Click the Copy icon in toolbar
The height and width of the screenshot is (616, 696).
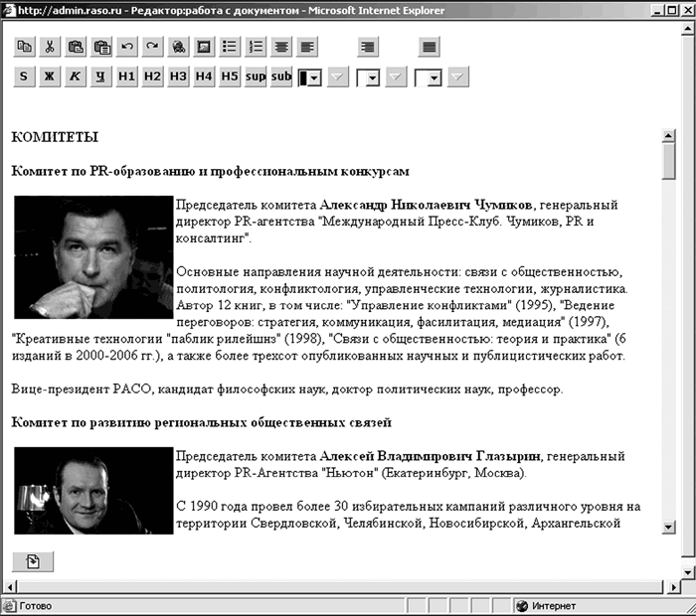24,47
